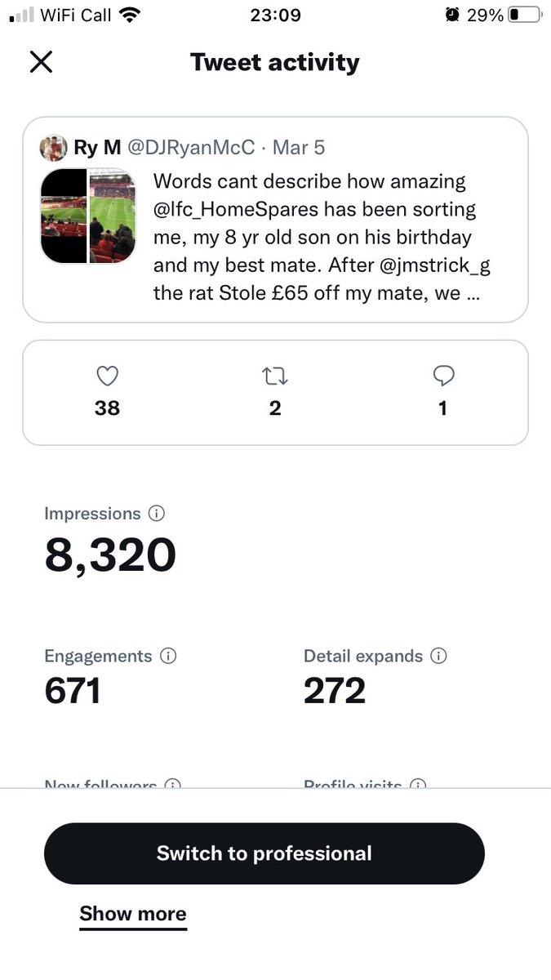Tap Ry M's profile avatar

click(x=54, y=148)
